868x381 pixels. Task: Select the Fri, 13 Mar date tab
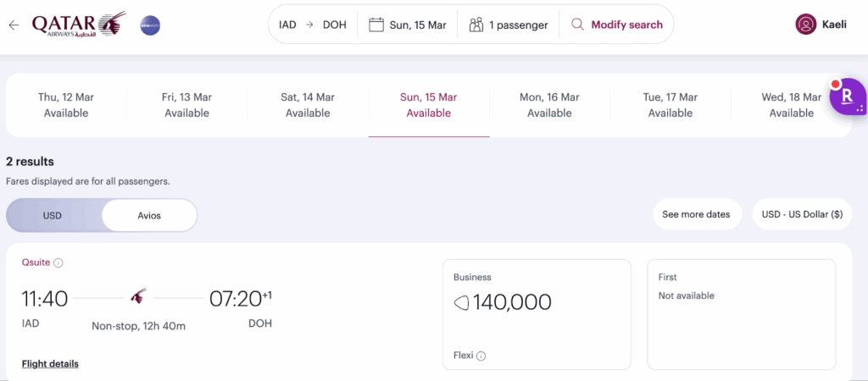(x=186, y=105)
